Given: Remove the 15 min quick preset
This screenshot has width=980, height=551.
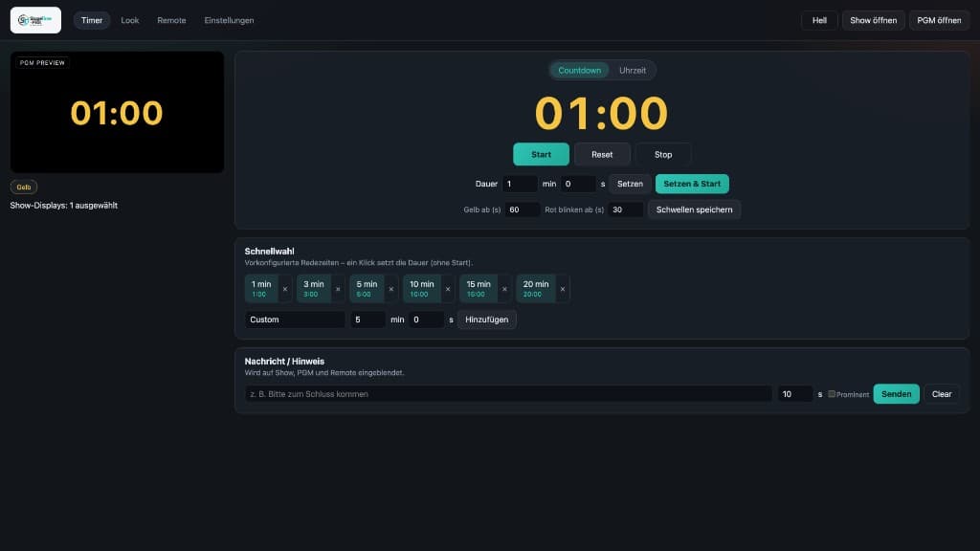Looking at the screenshot, I should [504, 289].
